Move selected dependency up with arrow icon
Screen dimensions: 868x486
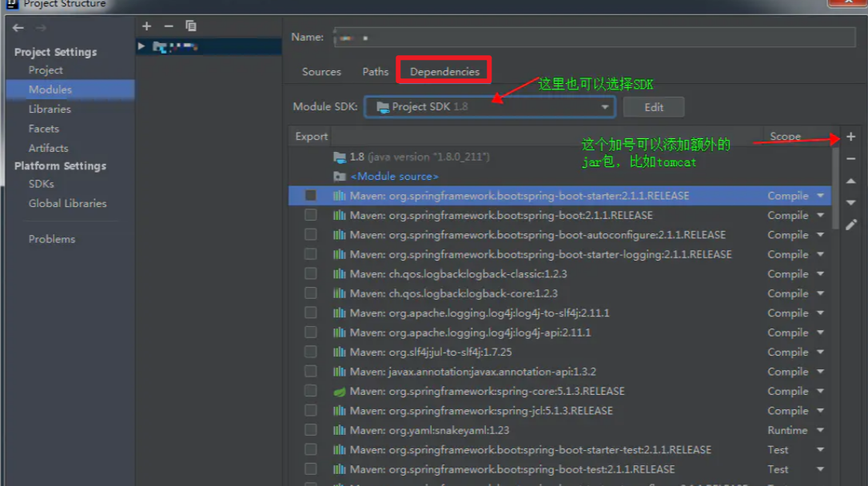(850, 181)
